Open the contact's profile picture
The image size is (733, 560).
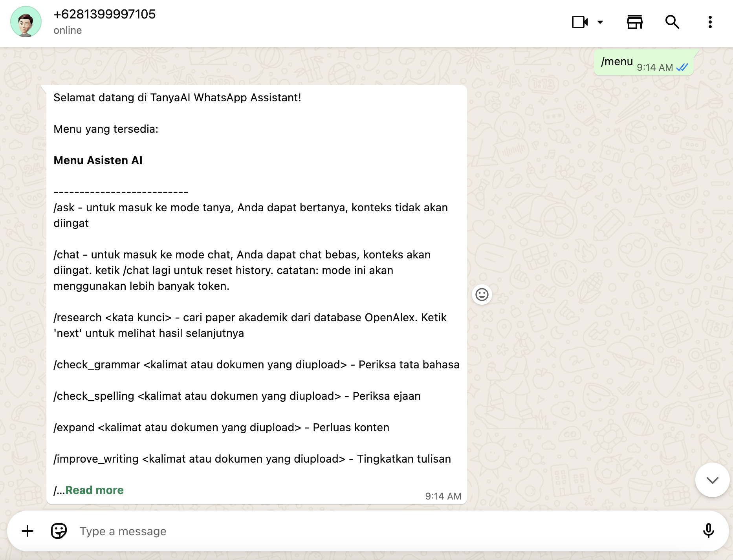(26, 22)
